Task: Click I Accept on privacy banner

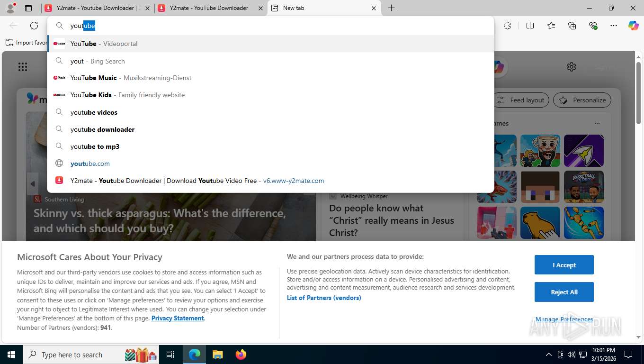Action: (564, 265)
